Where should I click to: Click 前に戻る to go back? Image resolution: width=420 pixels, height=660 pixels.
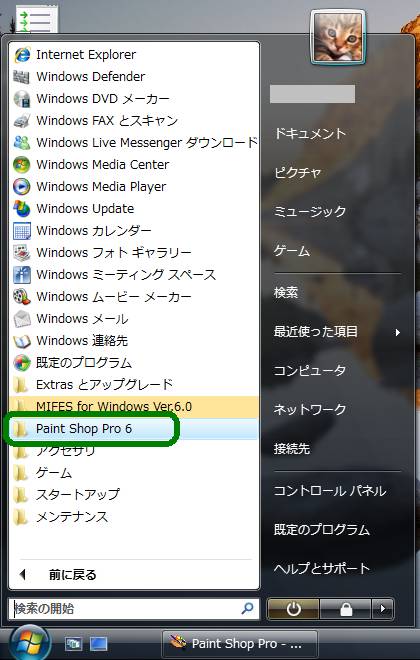click(x=72, y=575)
